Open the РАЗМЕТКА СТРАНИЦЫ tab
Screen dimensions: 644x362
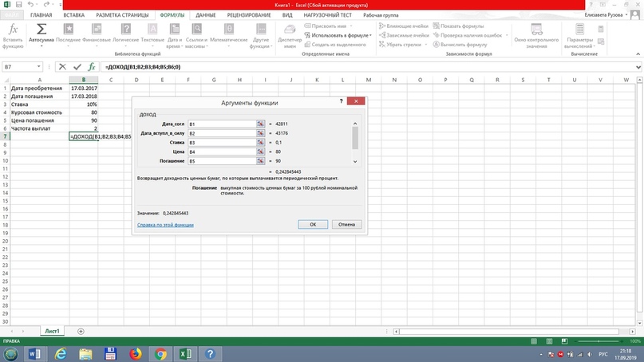121,15
